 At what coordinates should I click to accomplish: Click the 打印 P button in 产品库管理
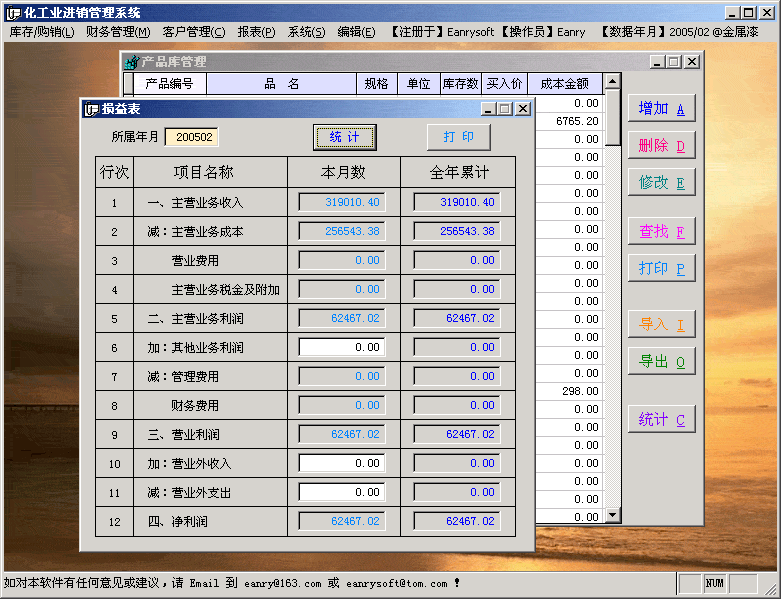pos(661,268)
